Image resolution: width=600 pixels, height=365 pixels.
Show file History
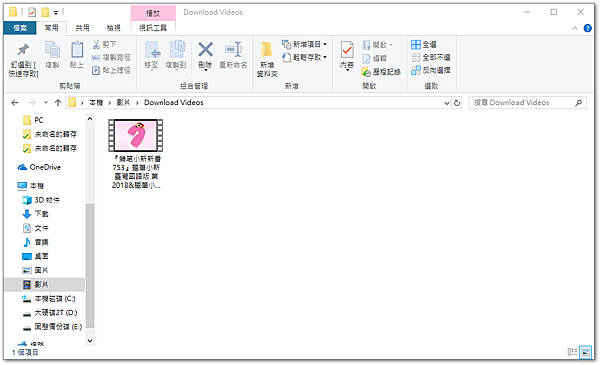pyautogui.click(x=381, y=72)
